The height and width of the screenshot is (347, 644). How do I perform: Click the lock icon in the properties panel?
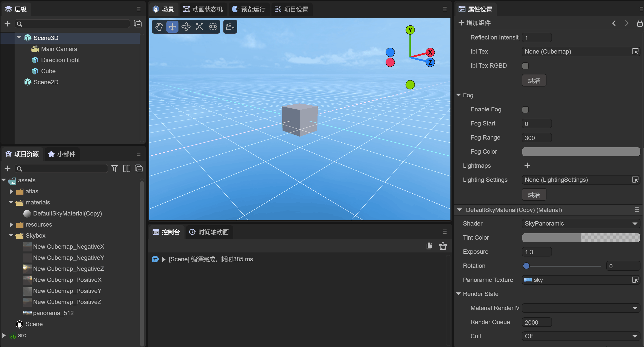pos(640,23)
